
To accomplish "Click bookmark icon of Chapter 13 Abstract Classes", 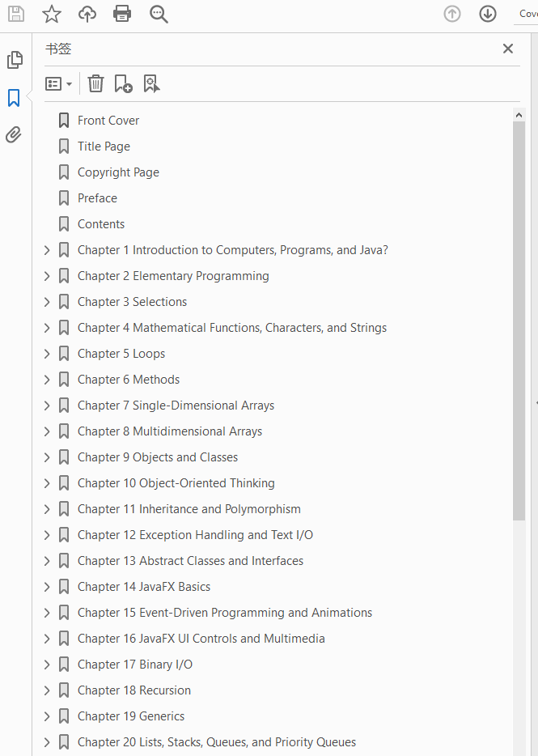I will point(64,561).
